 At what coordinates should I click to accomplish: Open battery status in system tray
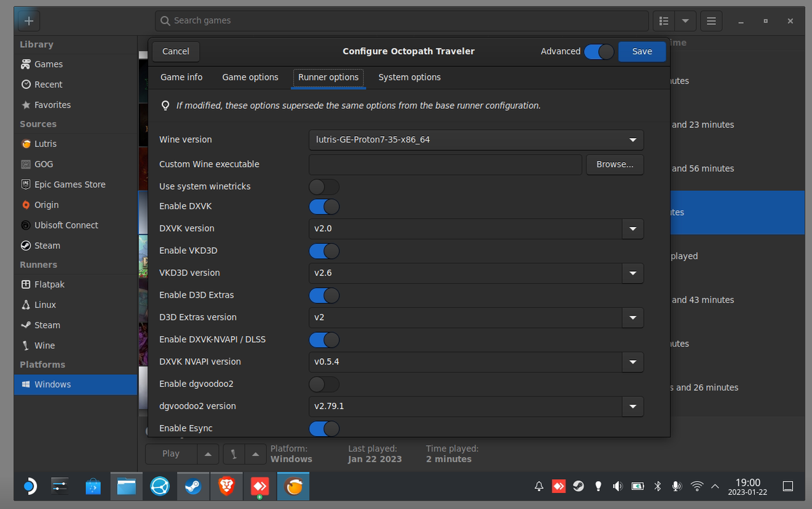(x=637, y=487)
